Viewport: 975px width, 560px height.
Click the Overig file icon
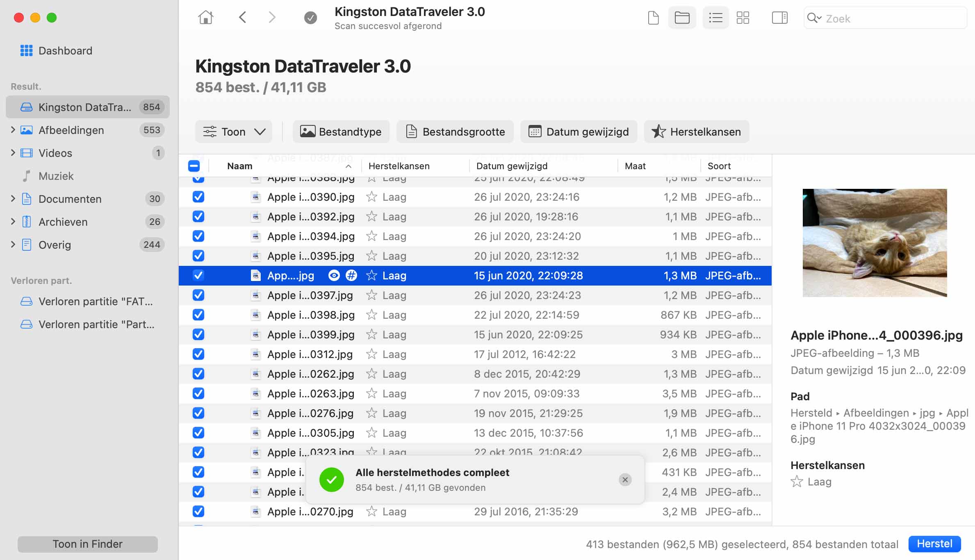[26, 245]
